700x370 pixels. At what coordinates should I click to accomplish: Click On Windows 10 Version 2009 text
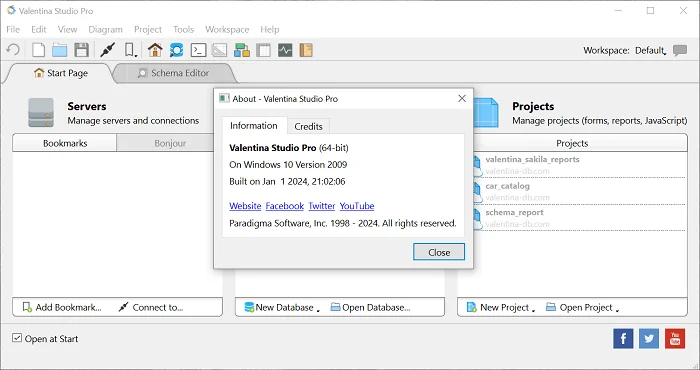288,165
